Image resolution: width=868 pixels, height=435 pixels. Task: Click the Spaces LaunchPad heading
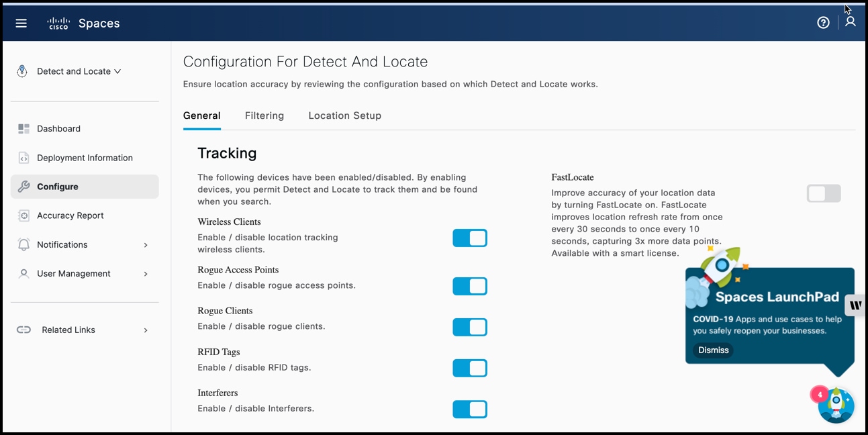pyautogui.click(x=777, y=297)
